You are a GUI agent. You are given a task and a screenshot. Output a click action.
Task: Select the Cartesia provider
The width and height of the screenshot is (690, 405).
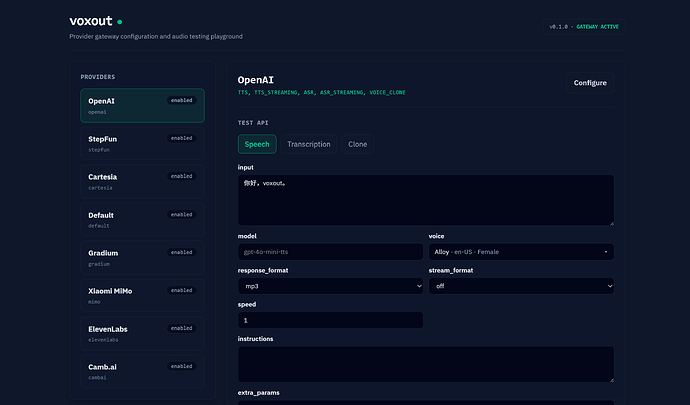click(x=142, y=181)
